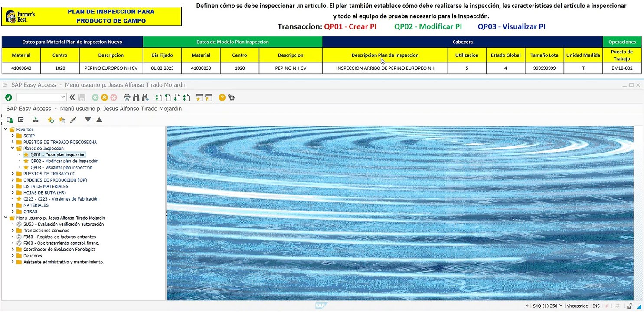Select FB60 - Registro de facturas entrantes
Screen dimensions: 644x312
[x=59, y=237]
